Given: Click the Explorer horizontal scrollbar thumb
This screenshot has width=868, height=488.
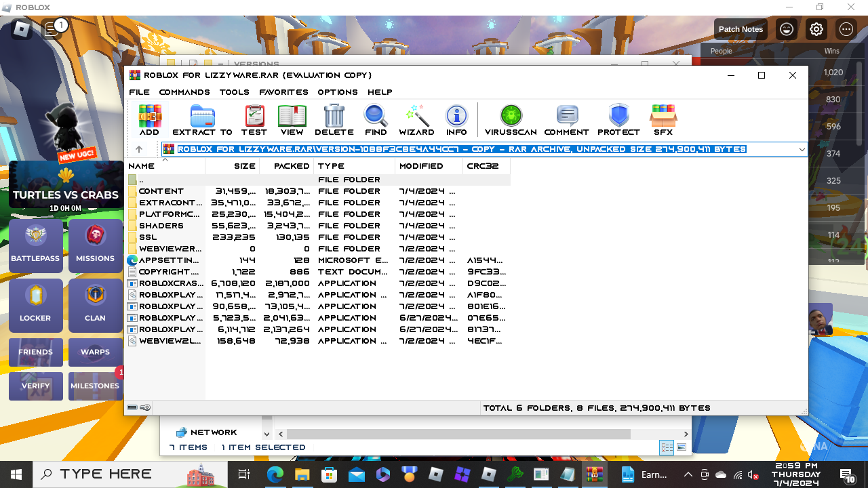Looking at the screenshot, I should coord(459,434).
